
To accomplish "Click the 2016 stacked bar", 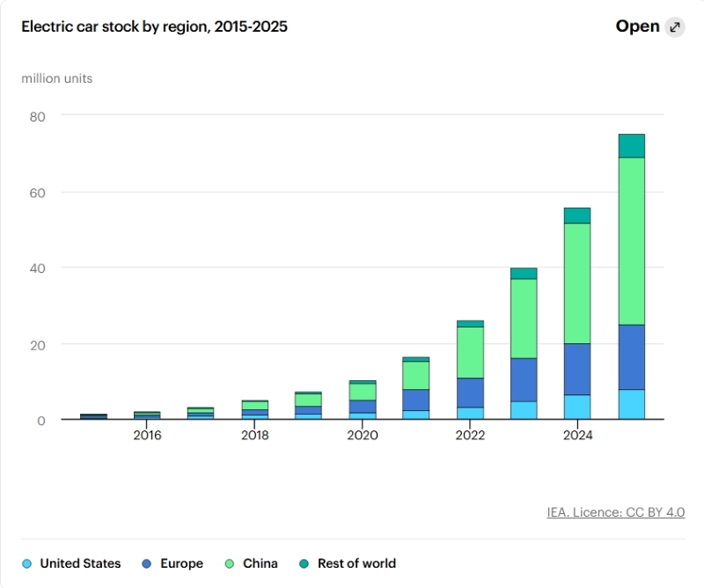I will pyautogui.click(x=147, y=415).
